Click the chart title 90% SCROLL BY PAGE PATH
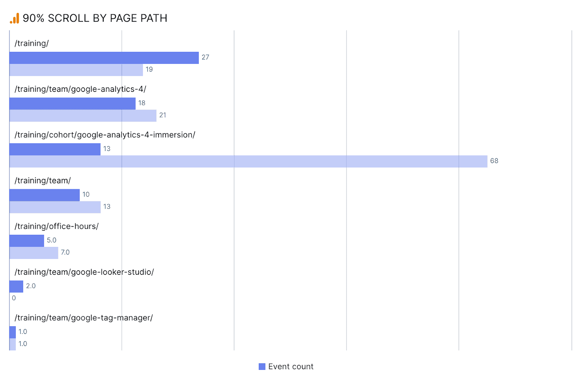The image size is (588, 378). tap(95, 18)
